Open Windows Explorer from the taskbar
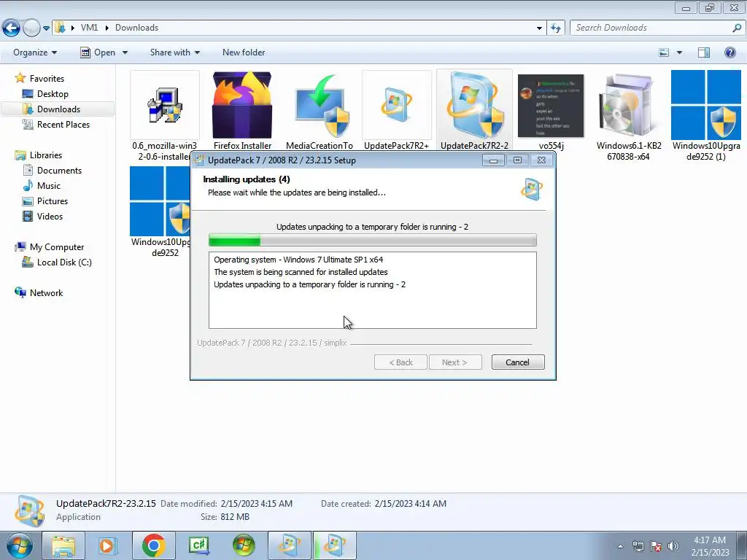This screenshot has width=747, height=560. [63, 545]
